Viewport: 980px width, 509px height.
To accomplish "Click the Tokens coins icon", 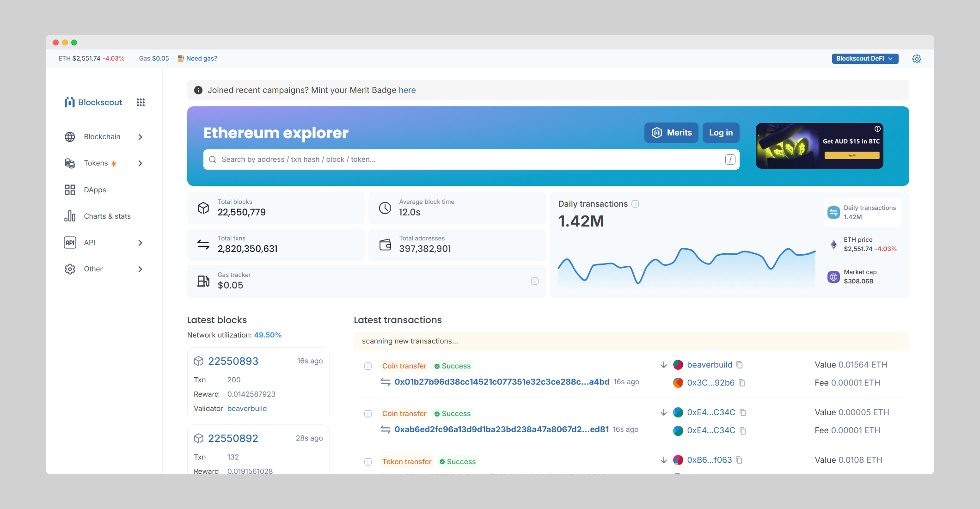I will pos(70,163).
